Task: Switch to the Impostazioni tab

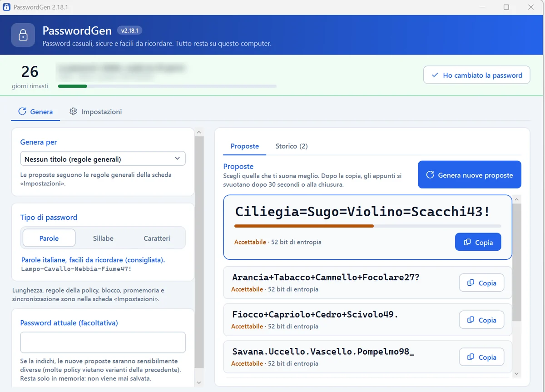Action: (95, 111)
